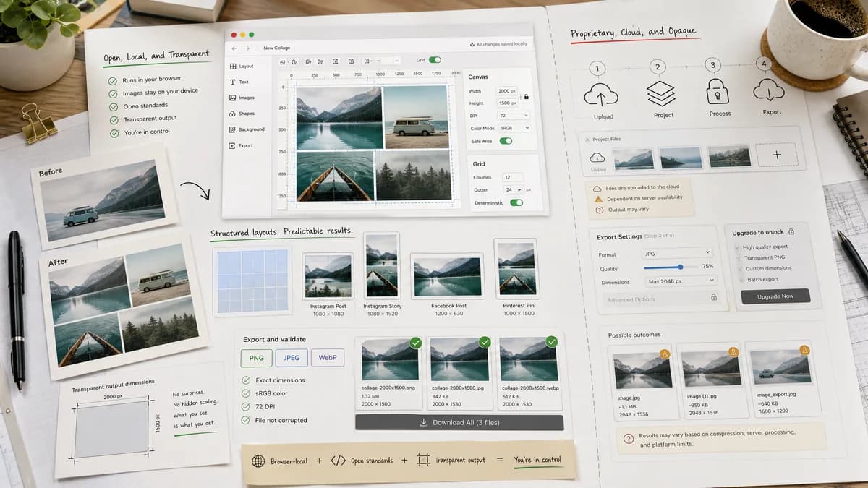Click the collage-2000x1500.png thumbnail
The height and width of the screenshot is (488, 868).
pyautogui.click(x=391, y=359)
